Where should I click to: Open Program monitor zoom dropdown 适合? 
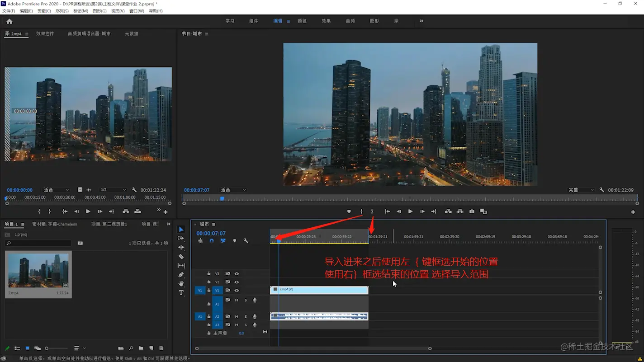coord(233,190)
